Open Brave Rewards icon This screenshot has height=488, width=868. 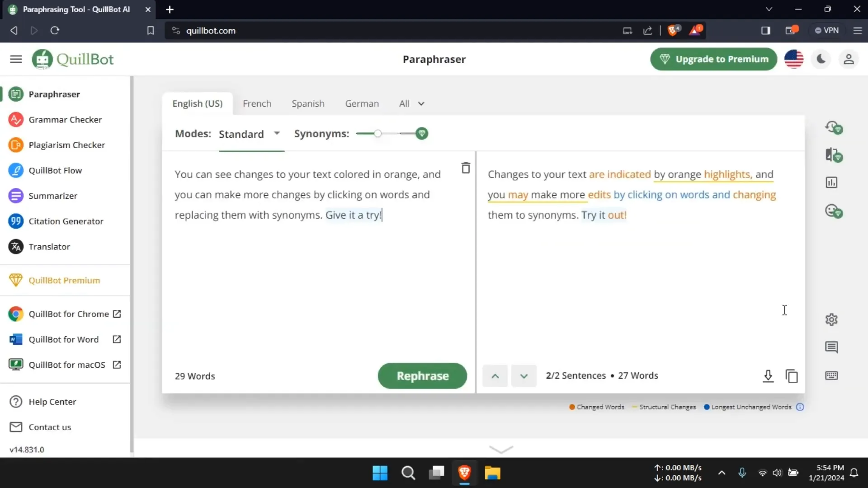pos(695,30)
